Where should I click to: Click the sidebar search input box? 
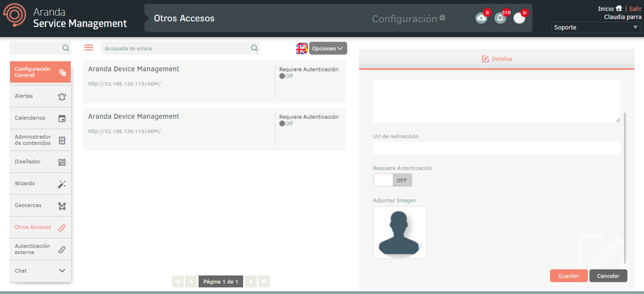point(40,48)
